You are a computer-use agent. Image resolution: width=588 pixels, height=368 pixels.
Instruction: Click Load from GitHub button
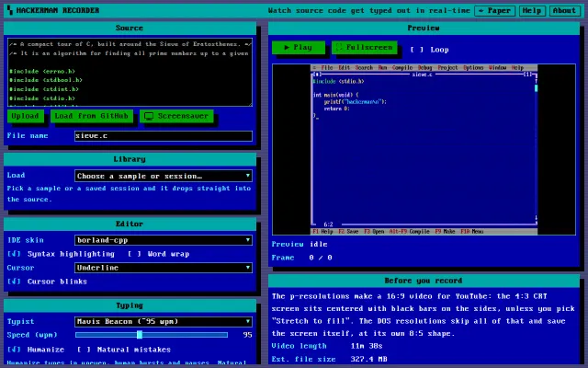point(92,116)
